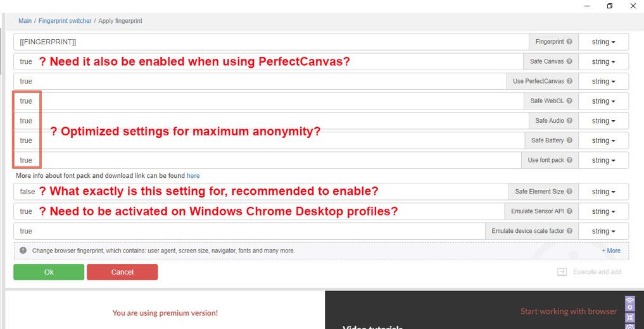Open type dropdown for Safe WebGL
The image size is (644, 329).
coord(603,101)
